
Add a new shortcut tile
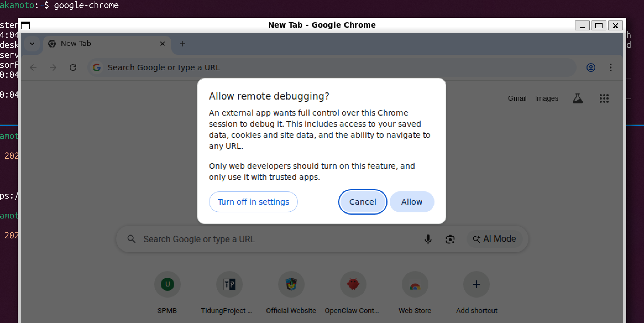coord(477,293)
